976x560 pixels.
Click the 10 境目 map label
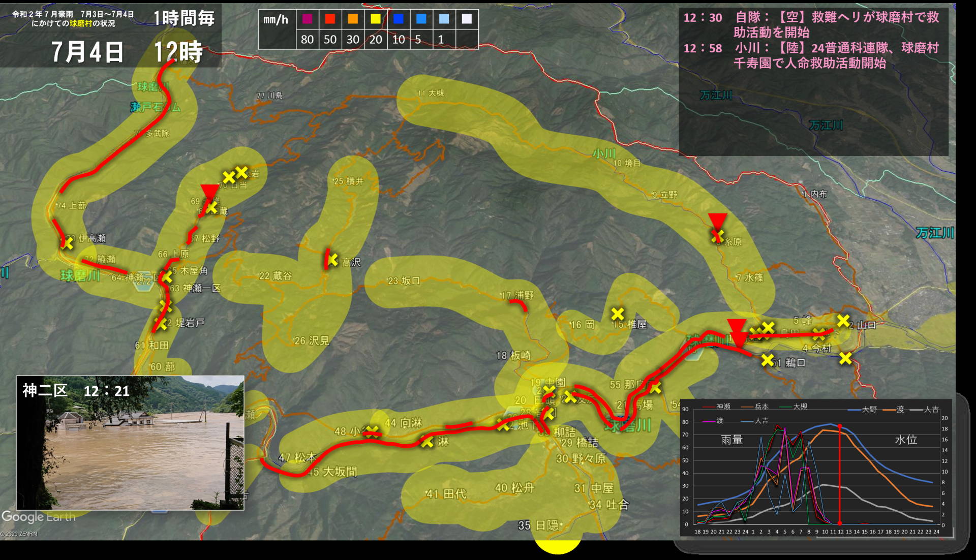click(627, 163)
